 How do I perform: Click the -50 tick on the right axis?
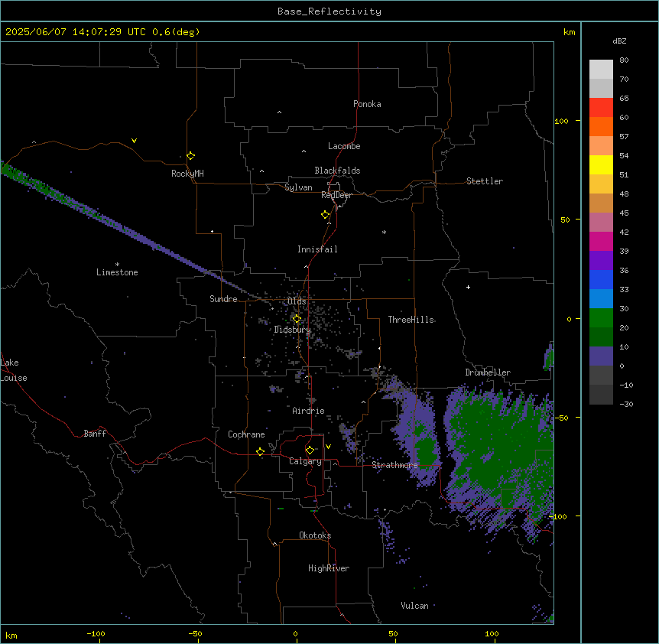pos(561,418)
